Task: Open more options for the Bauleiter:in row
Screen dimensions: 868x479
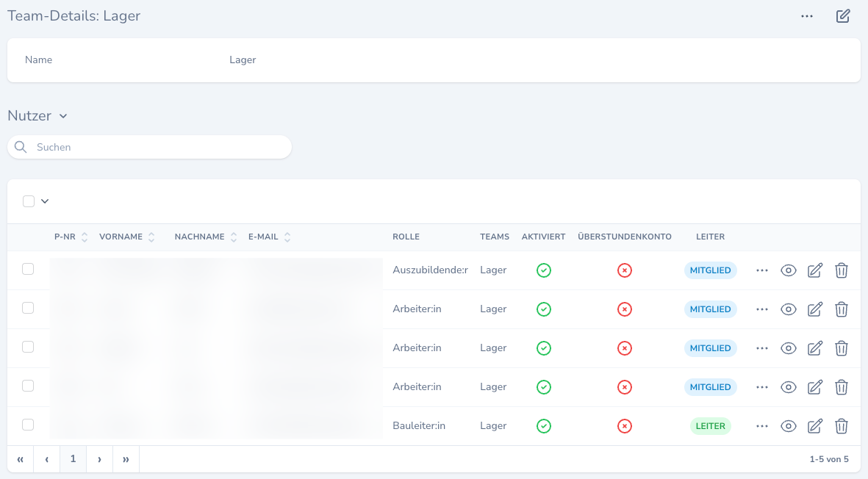Action: [x=762, y=426]
